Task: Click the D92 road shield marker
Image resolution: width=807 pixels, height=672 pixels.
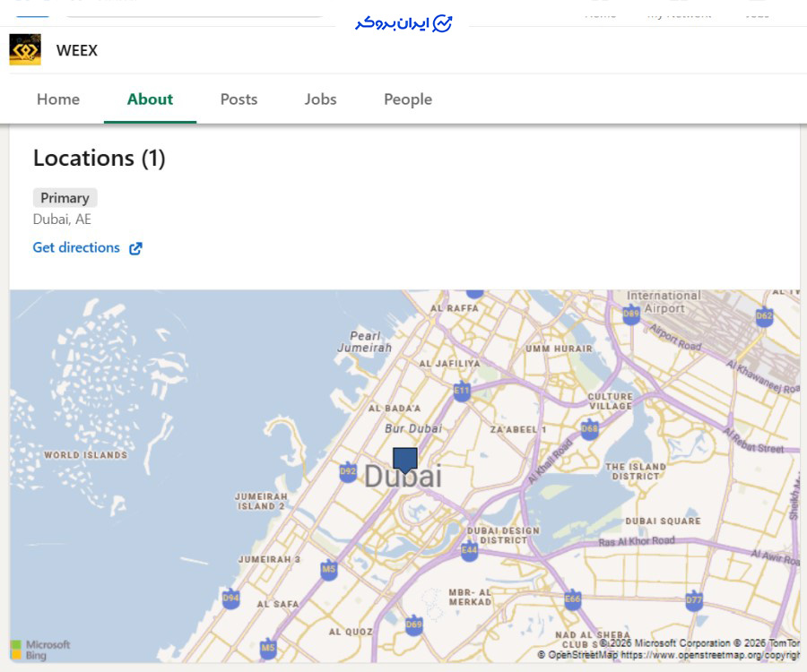Action: pos(348,472)
